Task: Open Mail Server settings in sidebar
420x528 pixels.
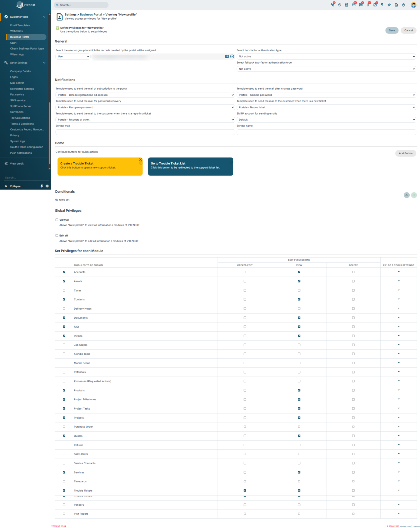Action: 17,83
